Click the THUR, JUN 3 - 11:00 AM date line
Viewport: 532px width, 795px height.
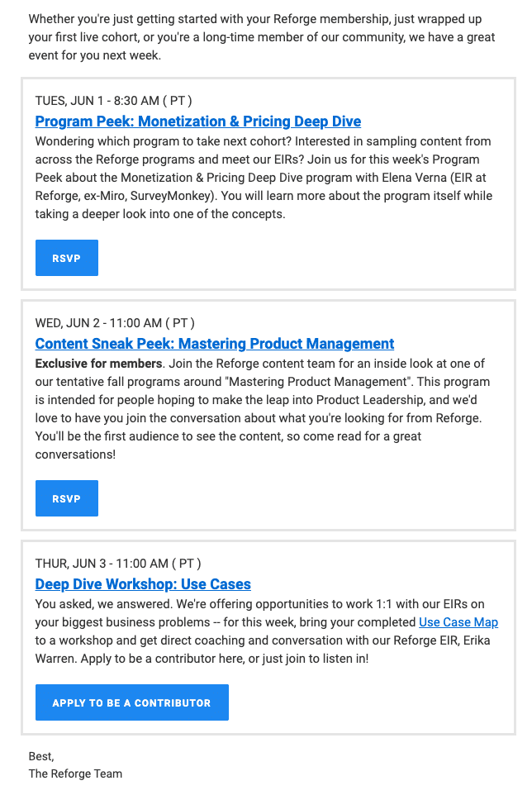[x=117, y=564]
